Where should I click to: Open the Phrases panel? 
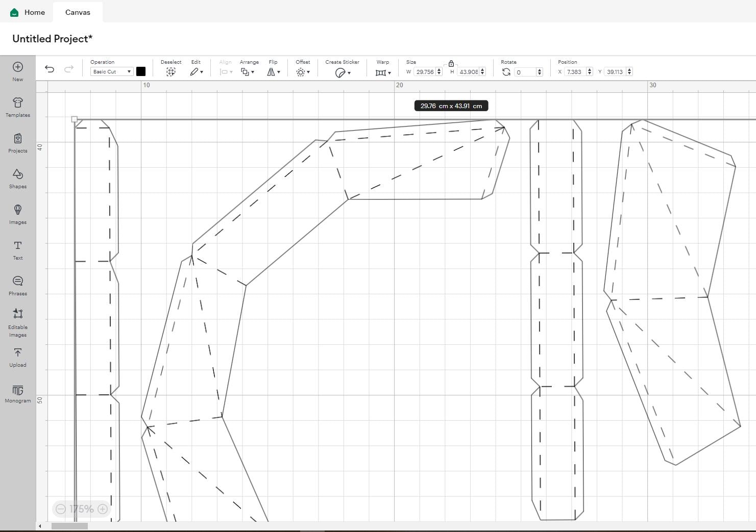tap(18, 286)
